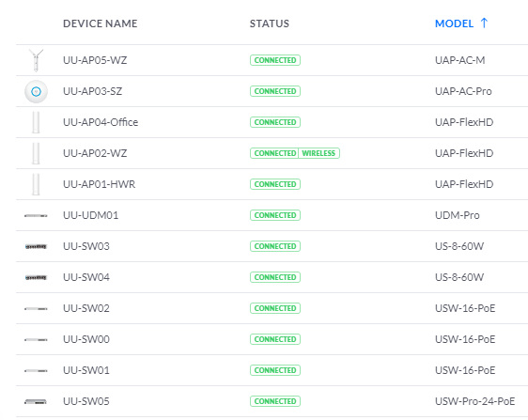
Task: Click the UU-AP01-HWR FlexHD device icon
Action: [x=36, y=184]
